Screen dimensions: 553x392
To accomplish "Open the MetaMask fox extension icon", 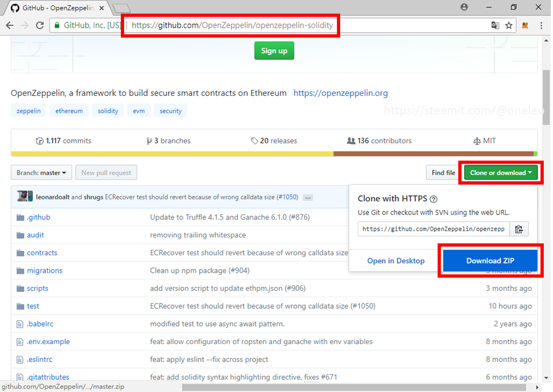I will (x=525, y=26).
